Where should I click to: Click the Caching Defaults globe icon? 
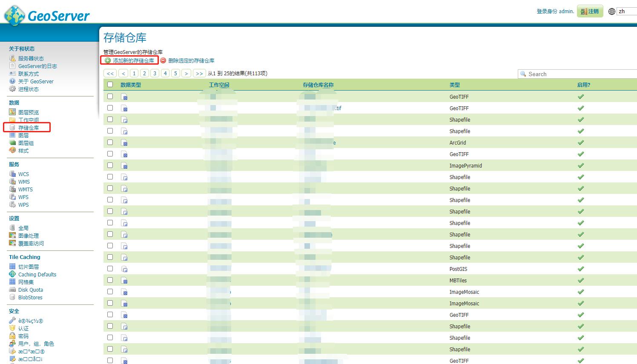click(12, 274)
